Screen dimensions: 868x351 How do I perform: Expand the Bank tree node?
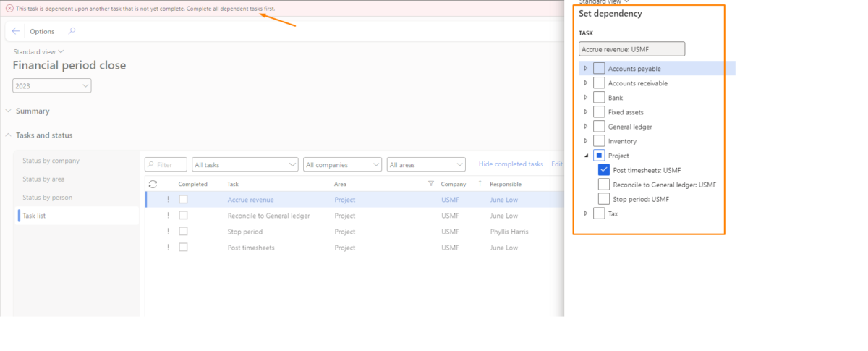point(586,98)
